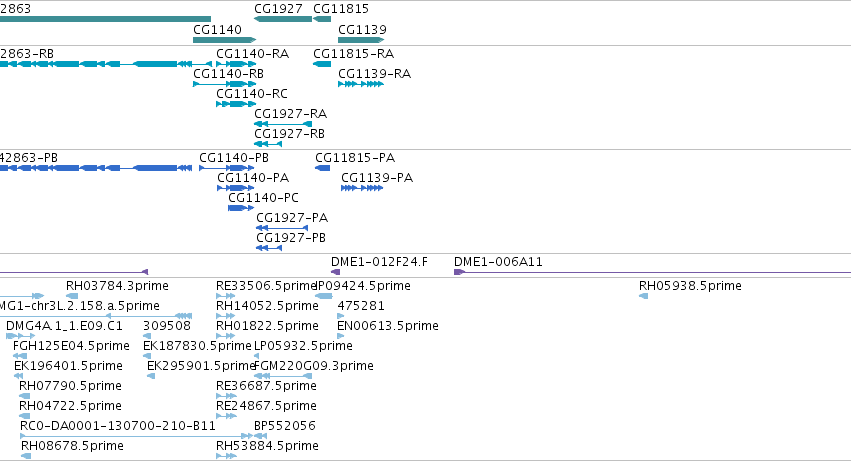
Task: Select the CG11815-RA transcript glyph
Action: [322, 64]
